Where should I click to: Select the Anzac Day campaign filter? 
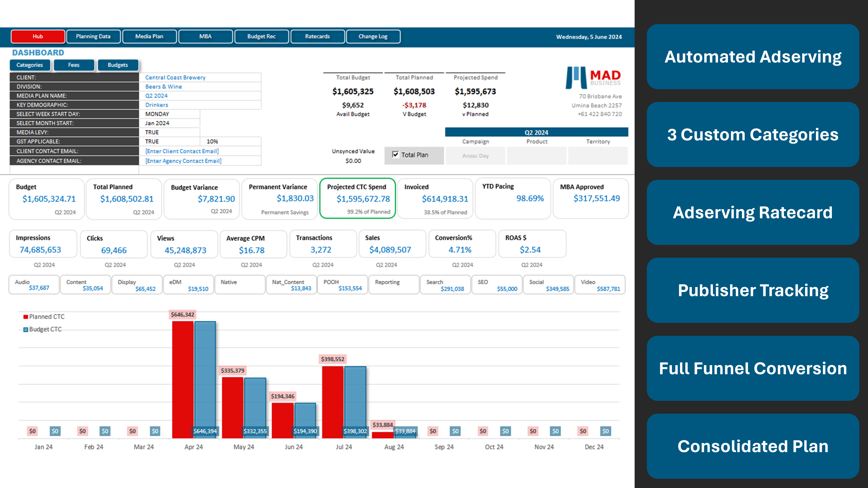(x=475, y=156)
